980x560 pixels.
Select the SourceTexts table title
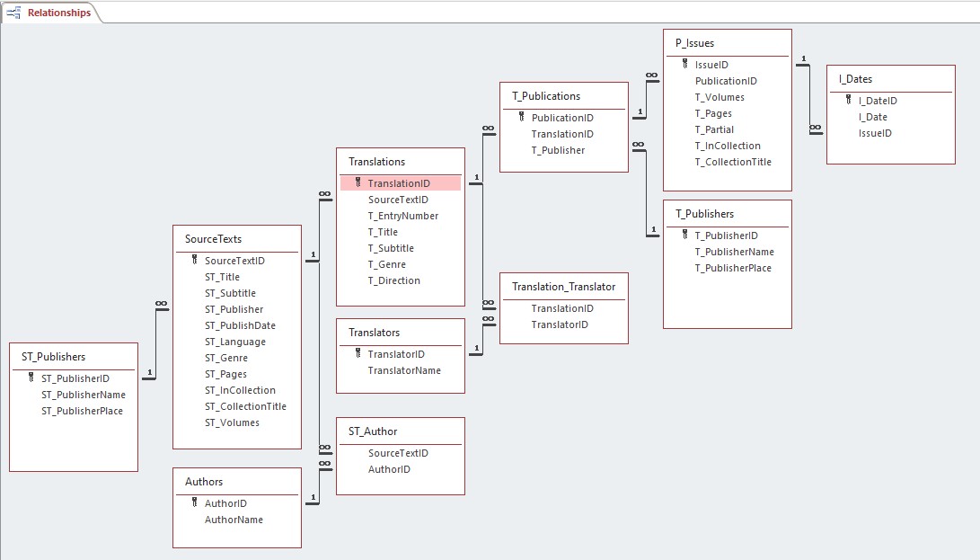click(213, 239)
